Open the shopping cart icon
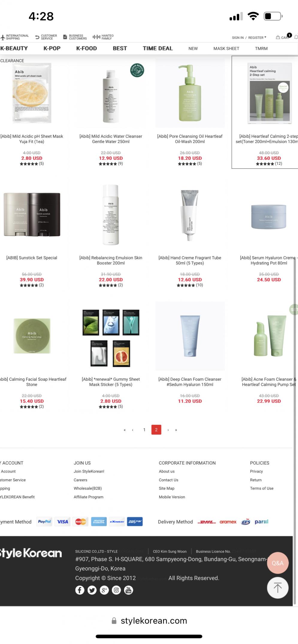Screen dimensions: 298x644 point(278,37)
